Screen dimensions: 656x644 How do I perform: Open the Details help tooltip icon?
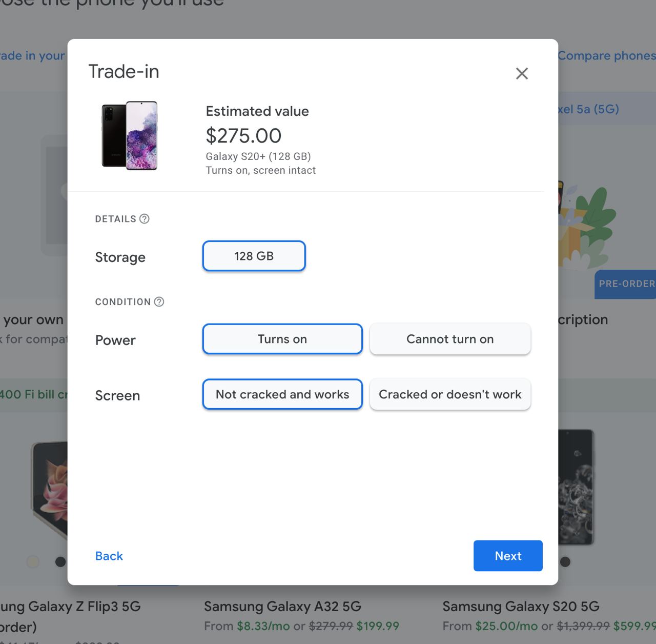[x=144, y=218]
